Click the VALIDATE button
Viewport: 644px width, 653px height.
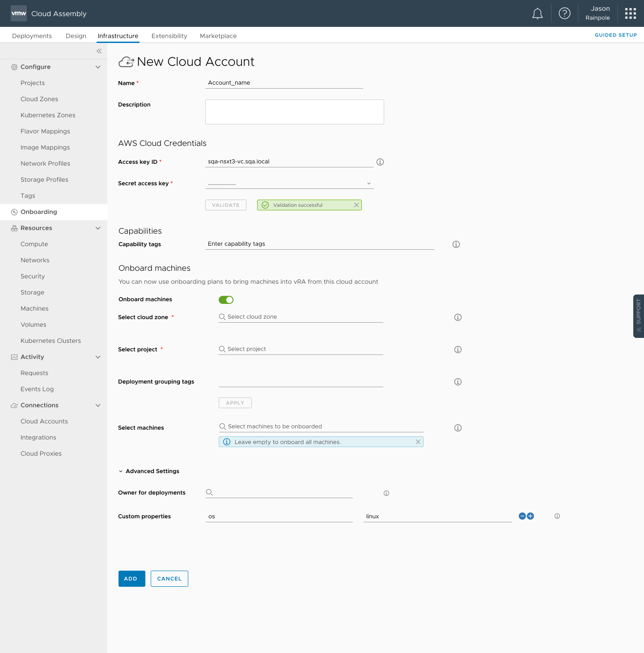pos(226,205)
